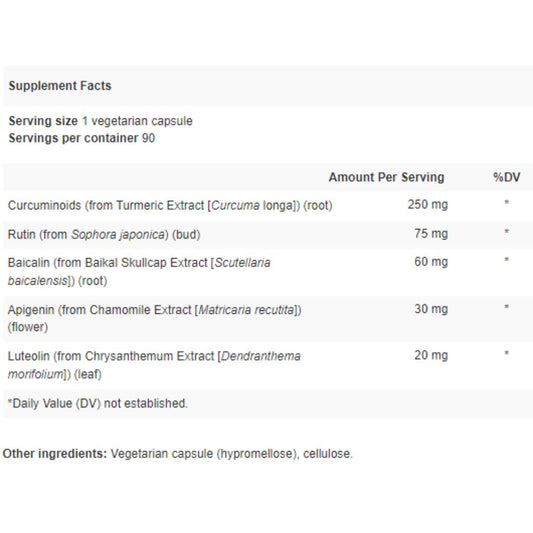Click the 30 mg amount value
The height and width of the screenshot is (533, 533).
tap(431, 309)
